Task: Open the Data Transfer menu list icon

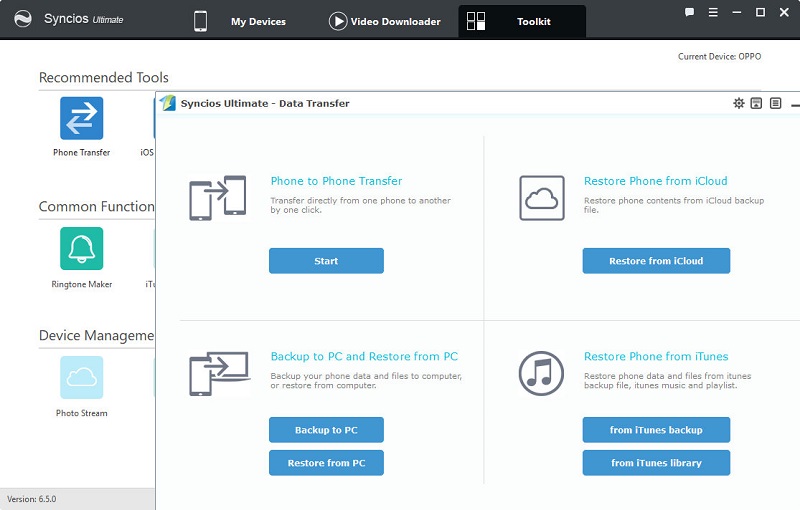Action: (x=776, y=104)
